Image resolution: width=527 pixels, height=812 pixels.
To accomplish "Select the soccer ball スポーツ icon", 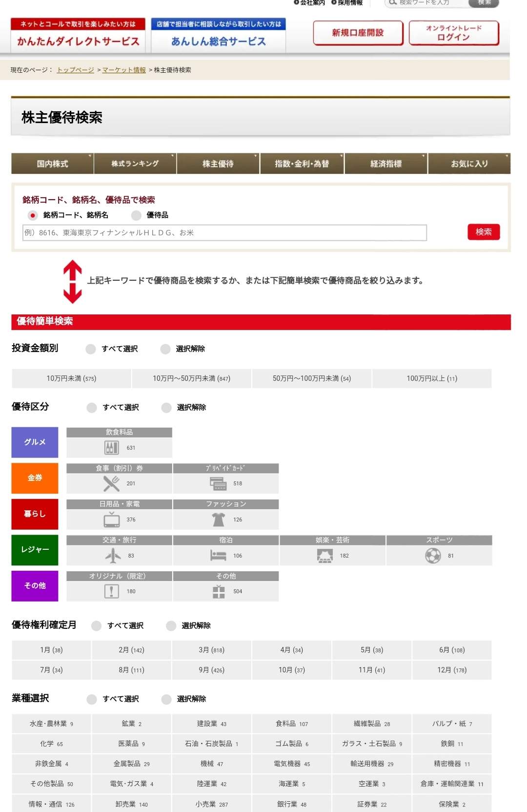I will click(x=433, y=556).
